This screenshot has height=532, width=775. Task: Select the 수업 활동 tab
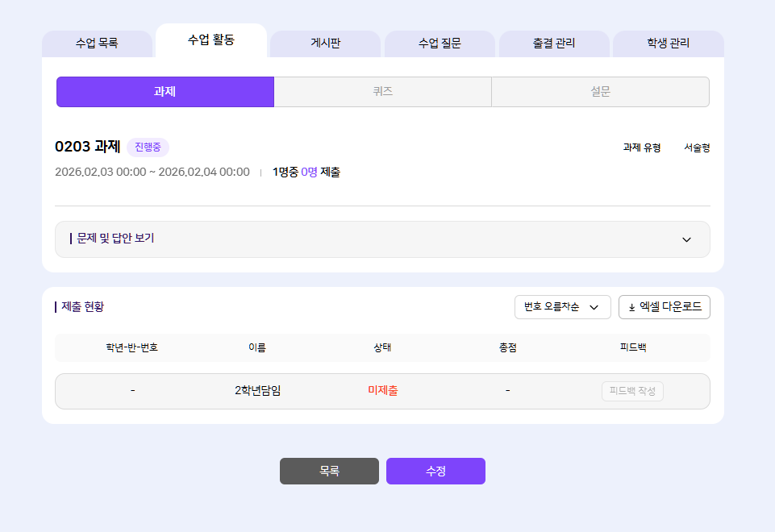tap(211, 39)
